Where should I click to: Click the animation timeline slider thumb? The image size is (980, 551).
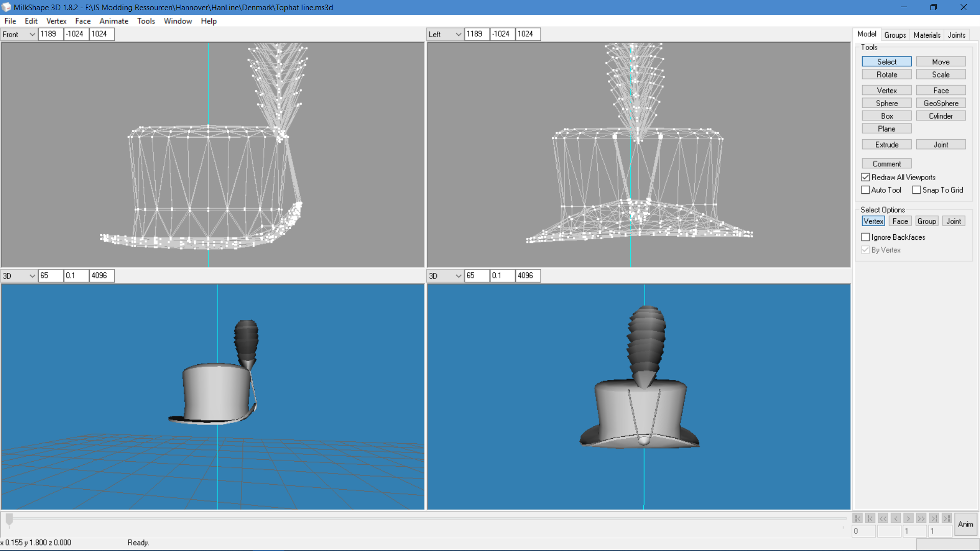click(x=9, y=519)
